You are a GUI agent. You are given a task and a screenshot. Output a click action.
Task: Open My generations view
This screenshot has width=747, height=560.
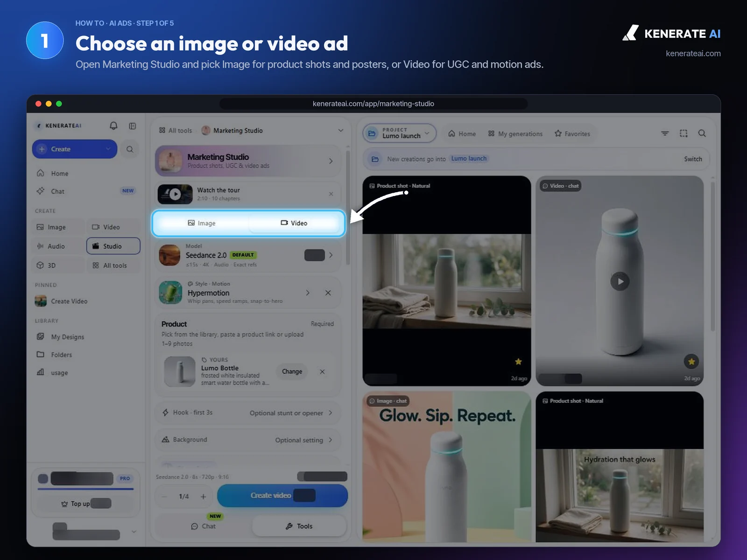pos(515,133)
